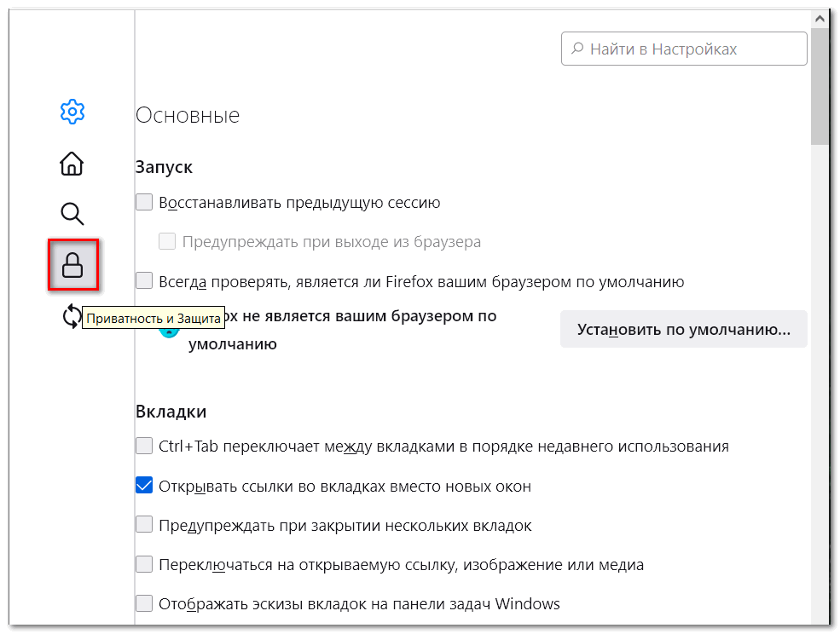Click "Установить по умолчанию…" button

pyautogui.click(x=684, y=329)
